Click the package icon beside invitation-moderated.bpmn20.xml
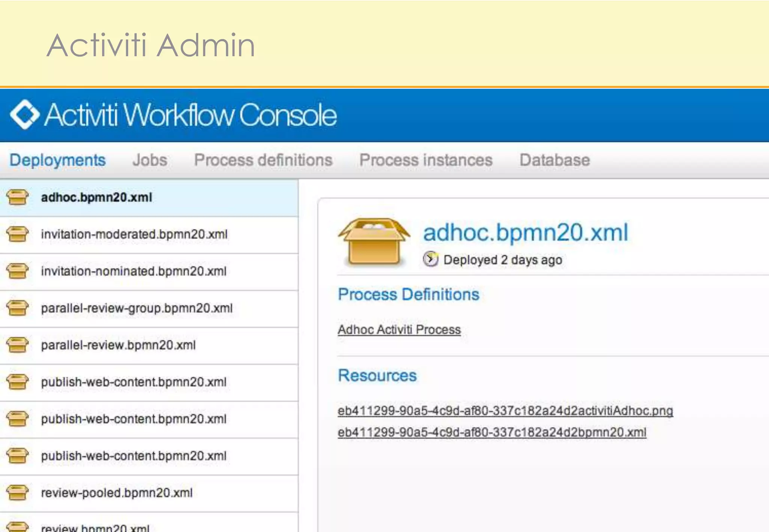Viewport: 769px width, 532px height. 17,234
